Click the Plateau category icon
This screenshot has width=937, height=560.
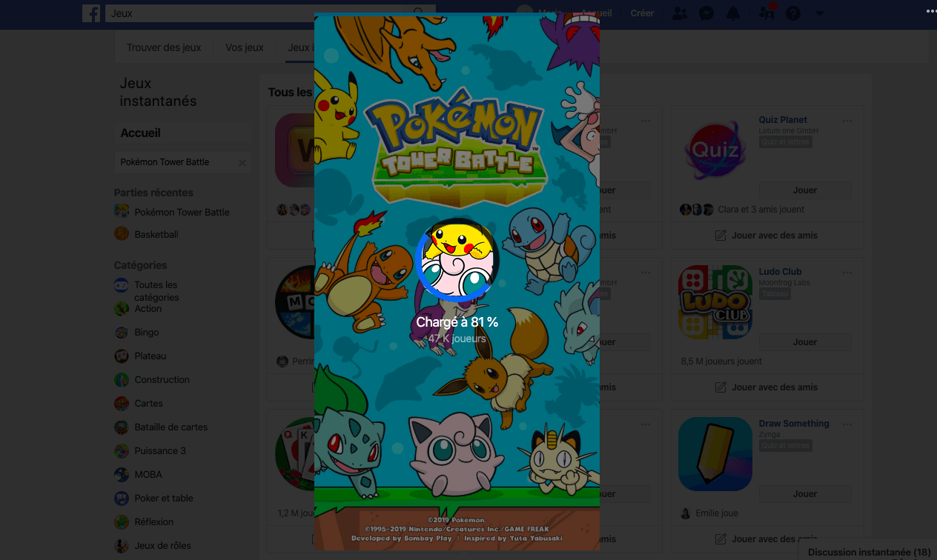click(122, 356)
